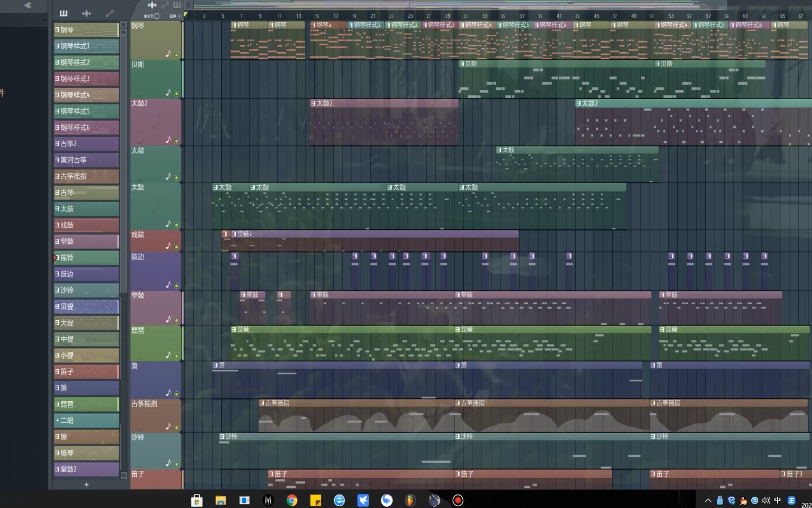
Task: Click the note icon on 贝斯 track
Action: click(168, 92)
